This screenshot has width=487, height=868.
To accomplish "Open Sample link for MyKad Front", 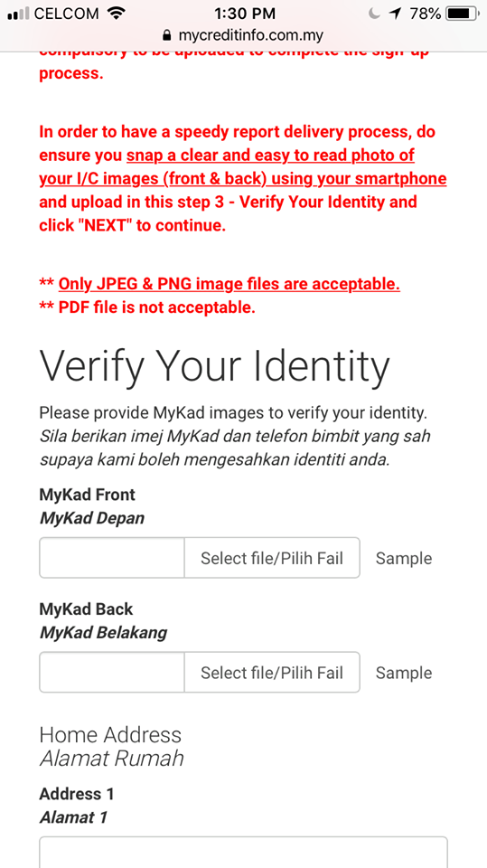I will pos(404,558).
